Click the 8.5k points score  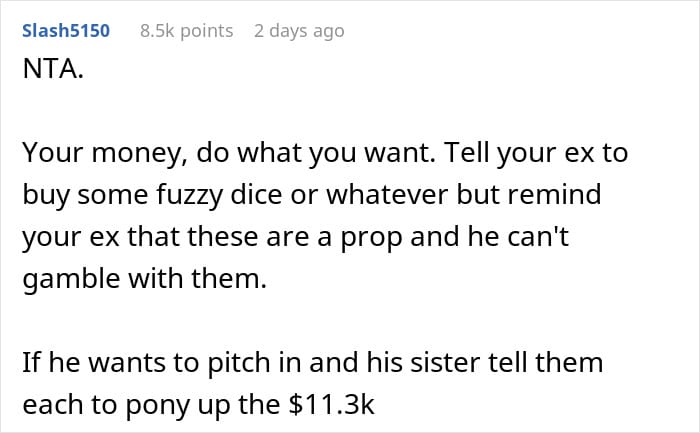pos(186,31)
